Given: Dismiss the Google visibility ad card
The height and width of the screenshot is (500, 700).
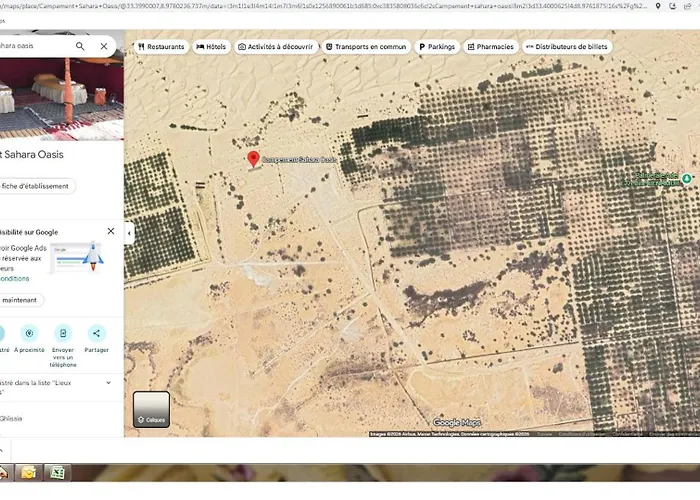Looking at the screenshot, I should coord(111,231).
